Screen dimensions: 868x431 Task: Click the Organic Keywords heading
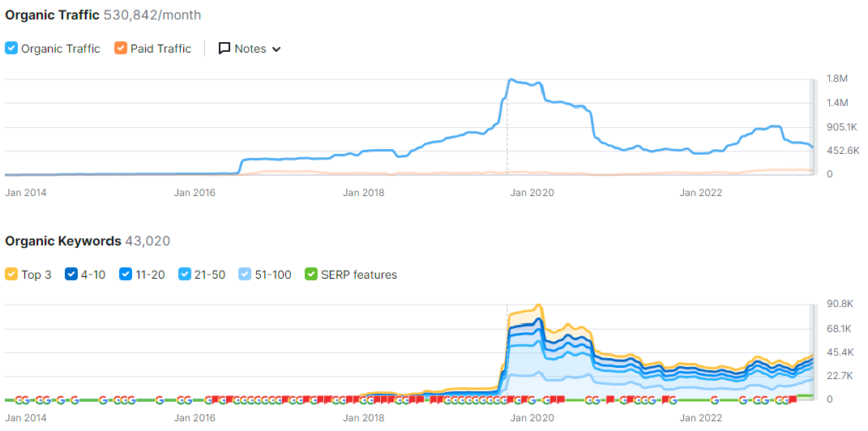[63, 241]
